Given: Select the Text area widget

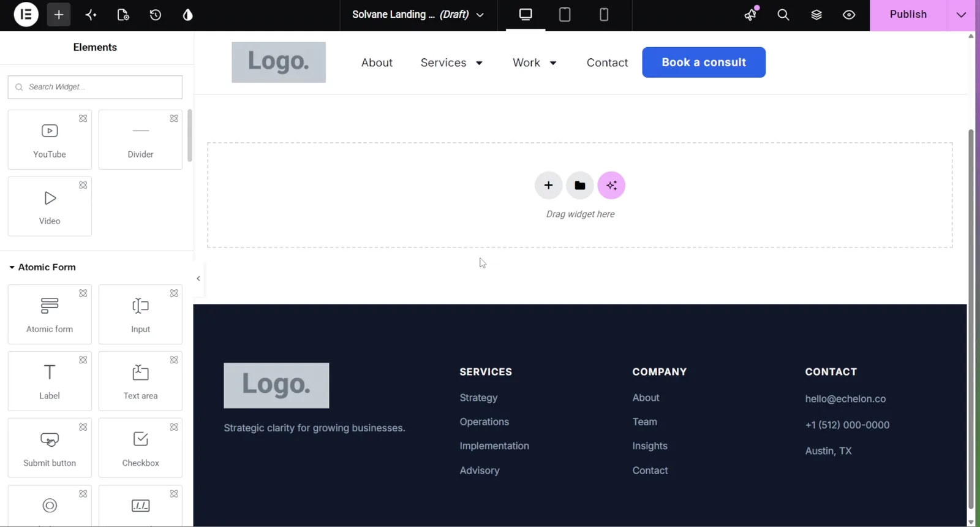Looking at the screenshot, I should [140, 381].
